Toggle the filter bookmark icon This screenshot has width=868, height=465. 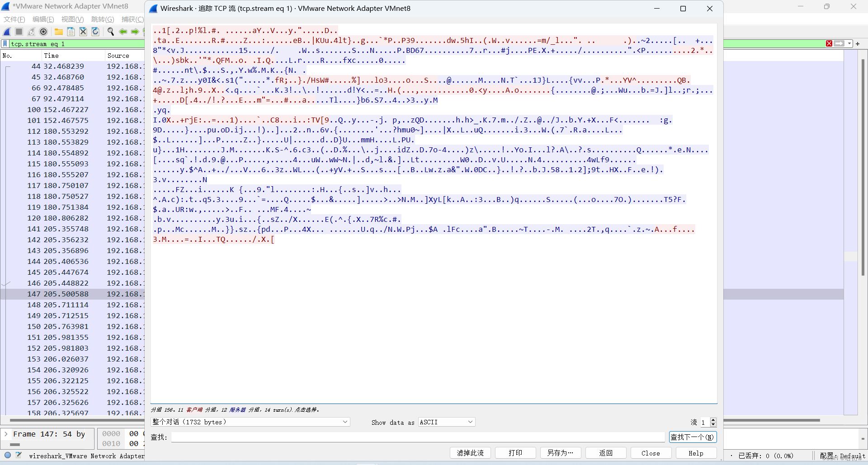tap(5, 43)
